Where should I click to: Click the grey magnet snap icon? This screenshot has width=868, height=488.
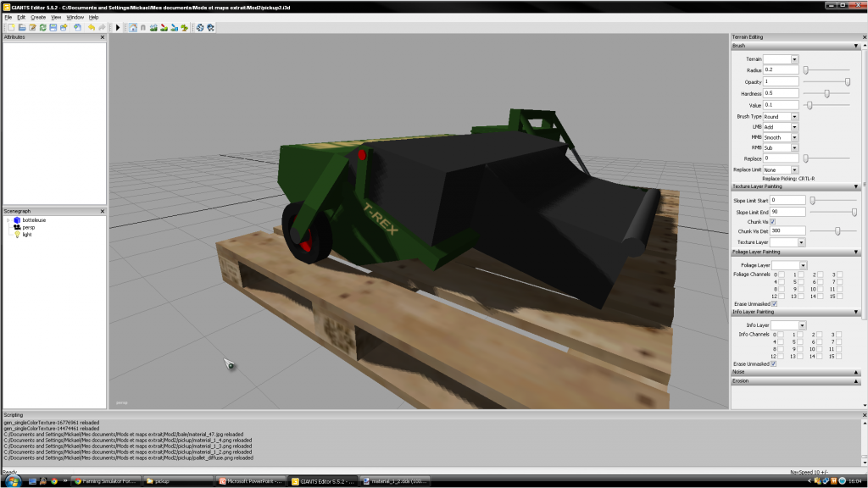click(142, 28)
